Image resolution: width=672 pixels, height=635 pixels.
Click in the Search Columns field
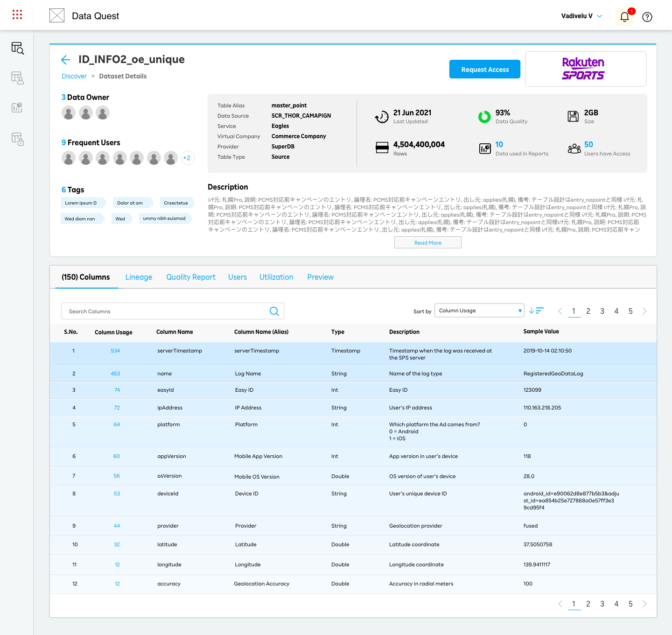click(163, 311)
